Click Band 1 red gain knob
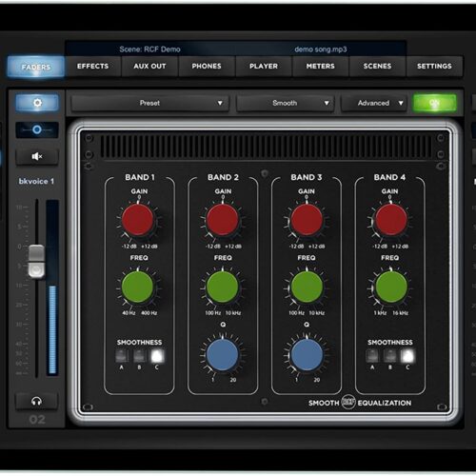The image size is (476, 476). (x=138, y=220)
